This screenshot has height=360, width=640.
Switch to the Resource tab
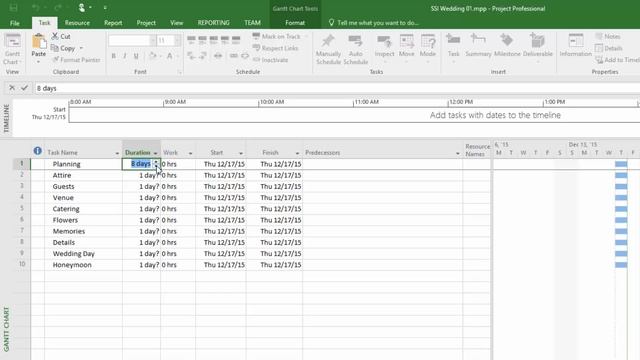click(77, 23)
